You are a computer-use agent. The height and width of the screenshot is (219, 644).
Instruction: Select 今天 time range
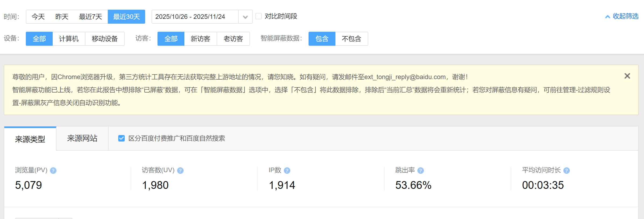(38, 17)
